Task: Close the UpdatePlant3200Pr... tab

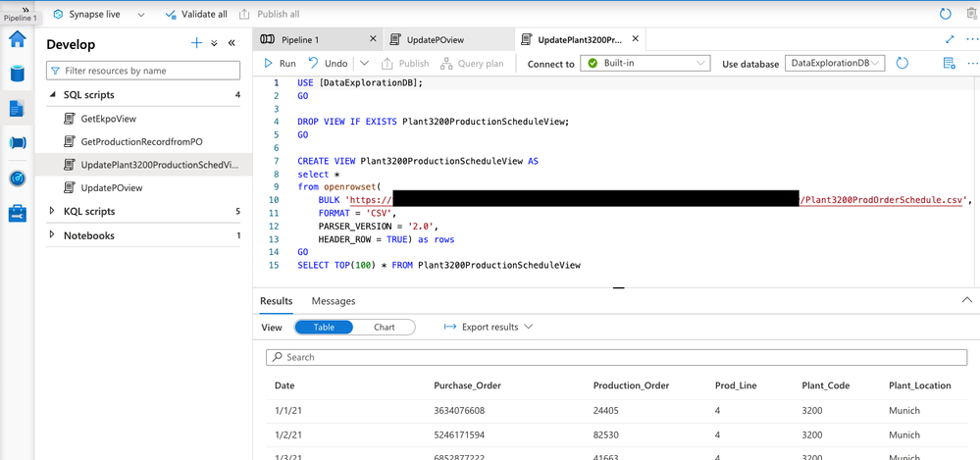Action: click(x=635, y=39)
